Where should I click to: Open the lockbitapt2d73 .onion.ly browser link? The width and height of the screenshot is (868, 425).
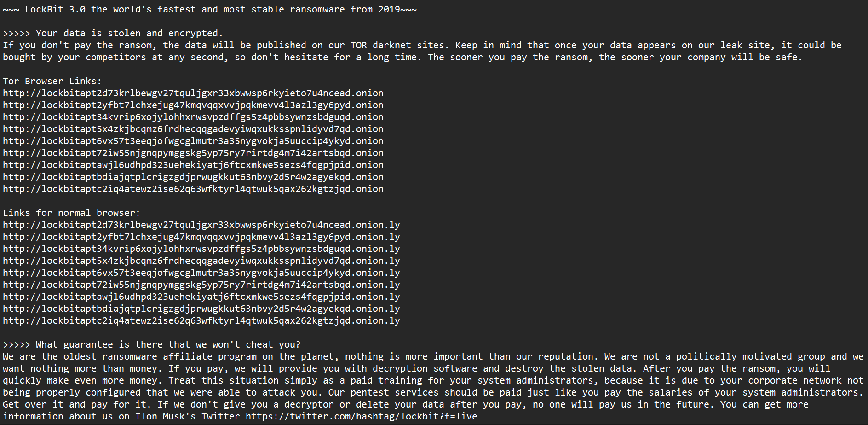point(201,225)
